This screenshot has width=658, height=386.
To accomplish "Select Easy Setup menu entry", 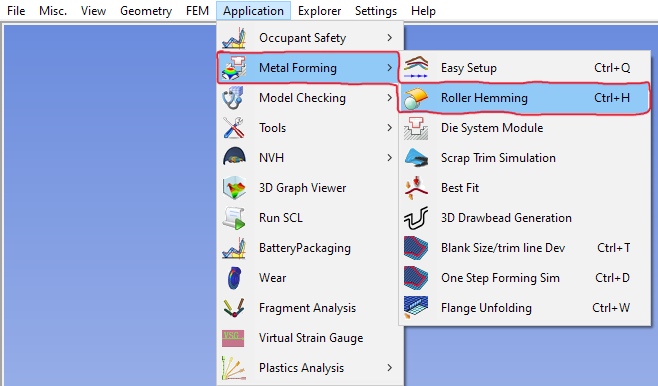I will [525, 68].
